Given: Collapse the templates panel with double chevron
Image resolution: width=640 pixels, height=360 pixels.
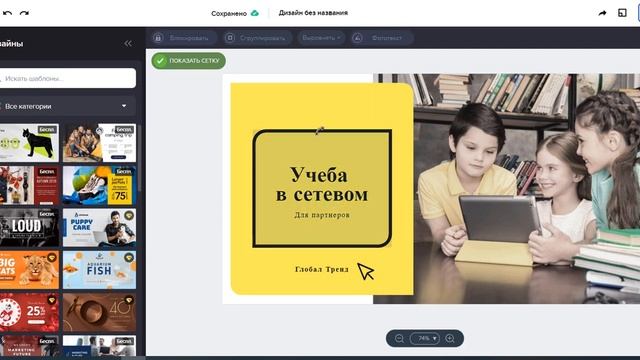Looking at the screenshot, I should pos(128,43).
